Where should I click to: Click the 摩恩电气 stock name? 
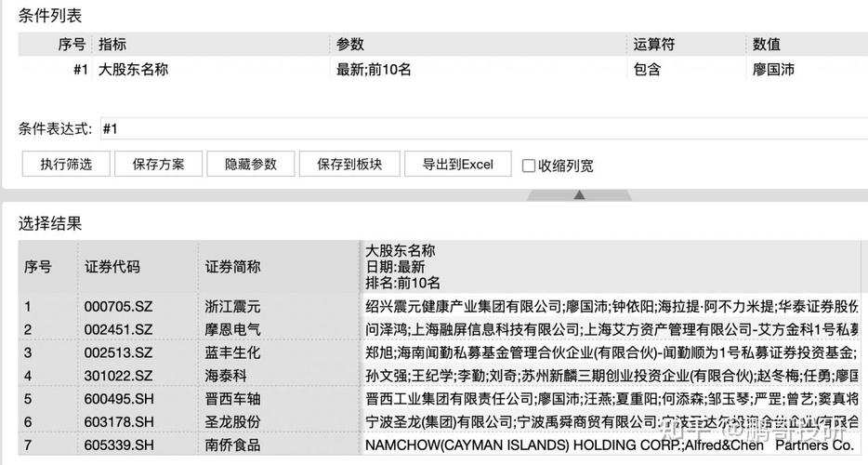[x=232, y=330]
